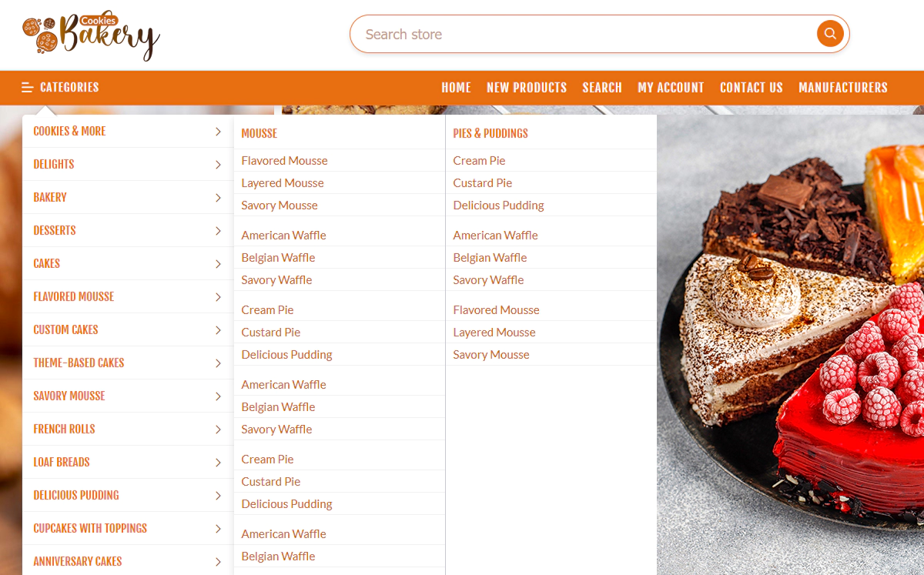The height and width of the screenshot is (575, 924).
Task: Open New Products in the nav bar
Action: pos(527,88)
